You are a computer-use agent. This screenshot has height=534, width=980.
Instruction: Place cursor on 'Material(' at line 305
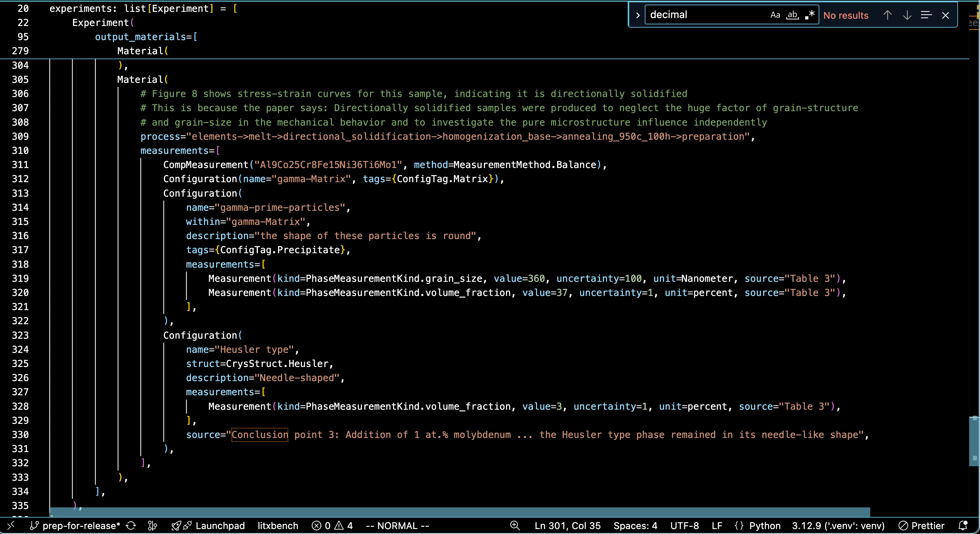click(143, 79)
